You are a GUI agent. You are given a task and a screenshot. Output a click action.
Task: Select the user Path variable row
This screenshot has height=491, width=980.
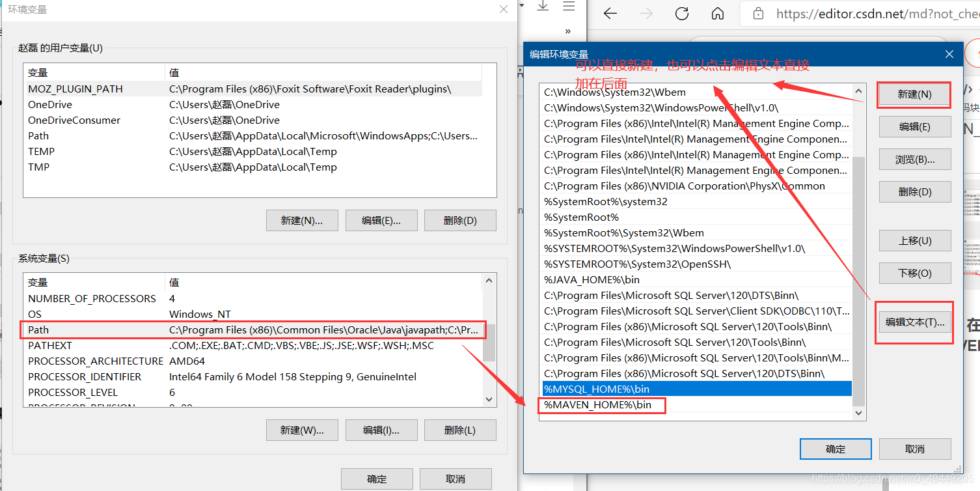tap(254, 136)
